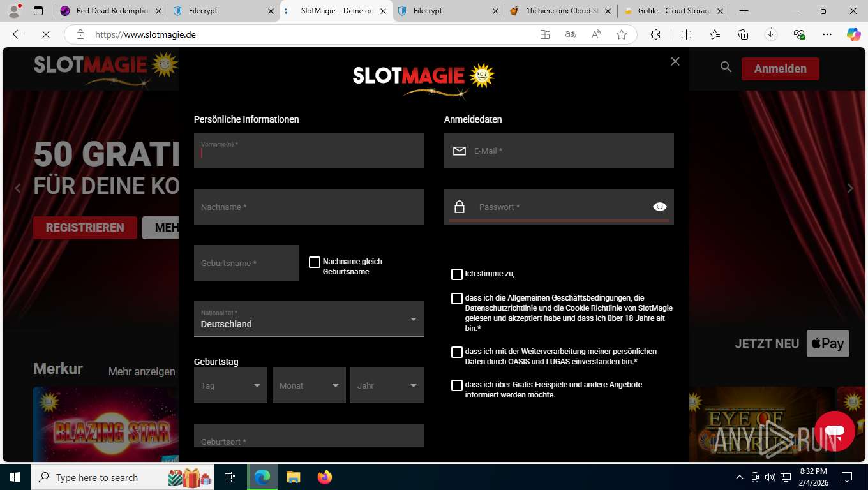Viewport: 868px width, 490px height.
Task: Click Mehr anzeigen link next to Merkur
Action: point(142,371)
